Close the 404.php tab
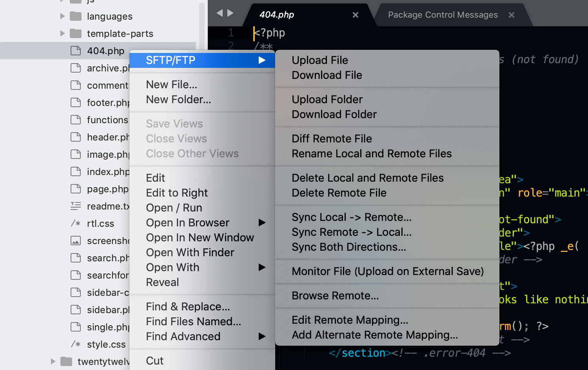Screen dimensions: 588x370 tap(356, 15)
